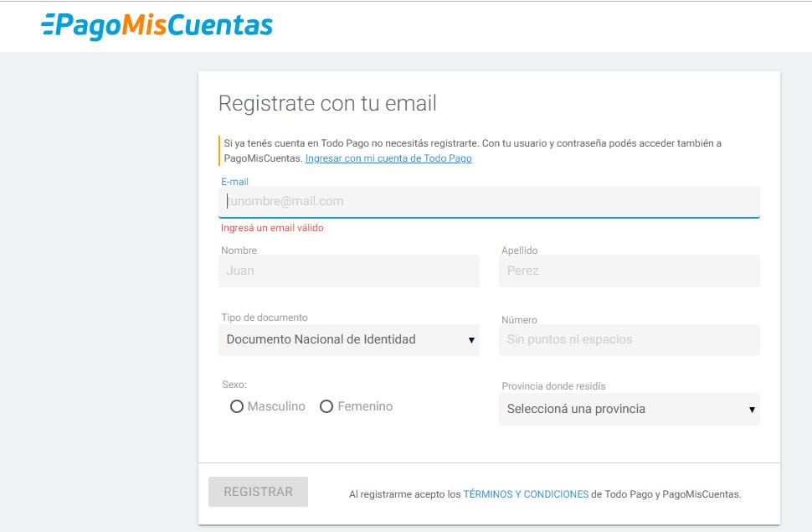Click the Nombre input field

coord(349,271)
